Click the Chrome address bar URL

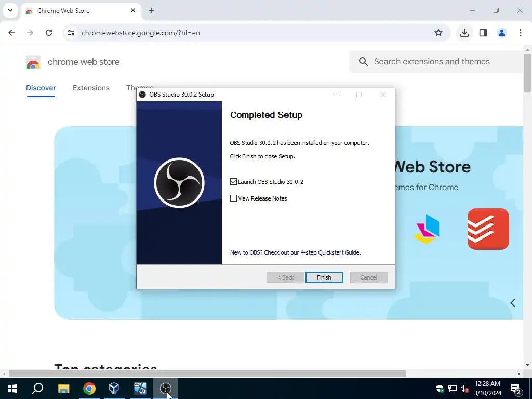pyautogui.click(x=140, y=33)
